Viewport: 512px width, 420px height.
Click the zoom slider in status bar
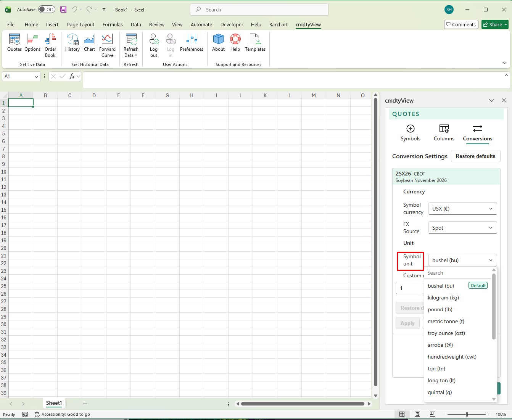tap(466, 414)
